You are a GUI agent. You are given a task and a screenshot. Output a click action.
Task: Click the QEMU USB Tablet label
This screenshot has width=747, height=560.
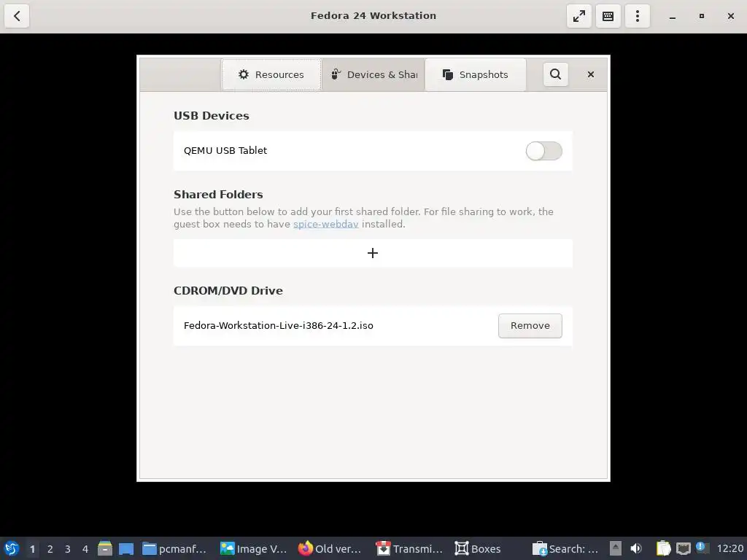point(225,150)
